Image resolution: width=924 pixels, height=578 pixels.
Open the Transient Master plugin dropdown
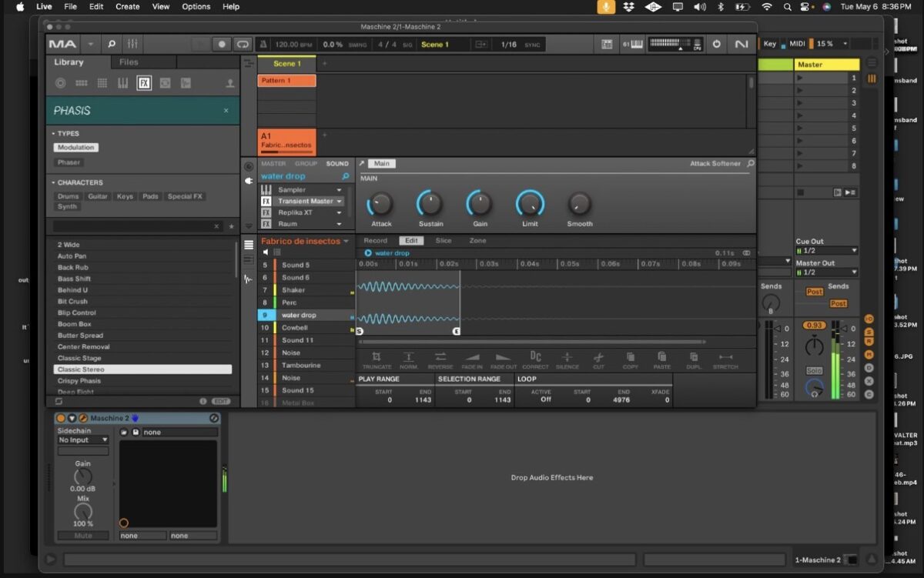(x=339, y=202)
